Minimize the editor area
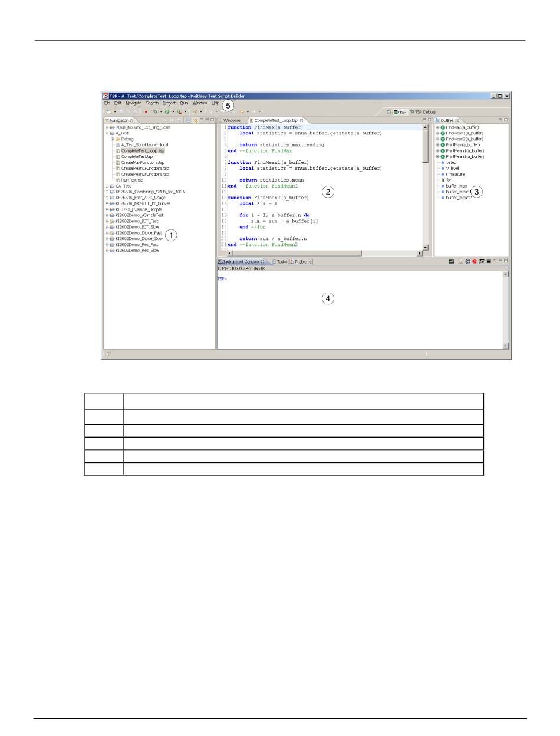 (424, 120)
